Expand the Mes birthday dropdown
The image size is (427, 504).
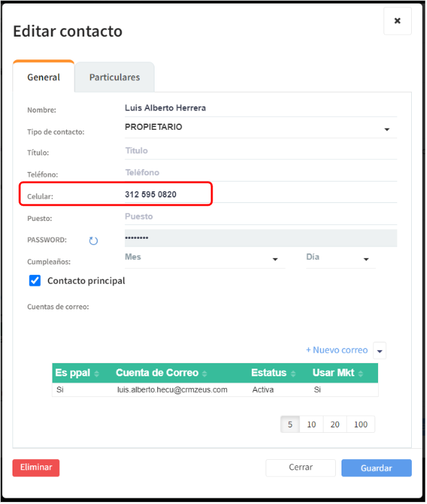pos(275,260)
